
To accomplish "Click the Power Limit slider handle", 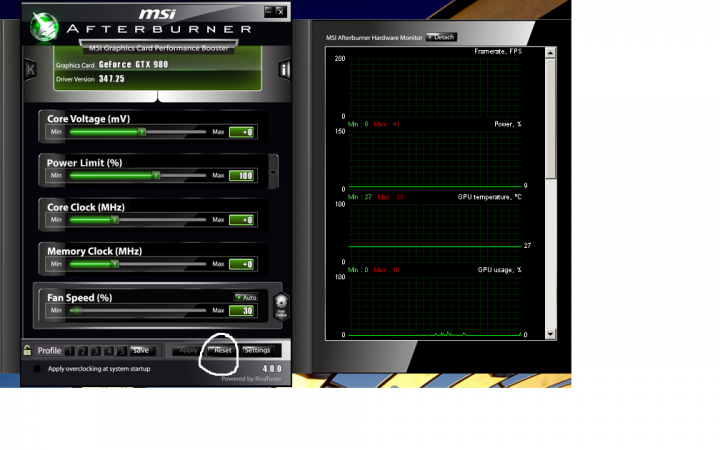I will coord(157,175).
